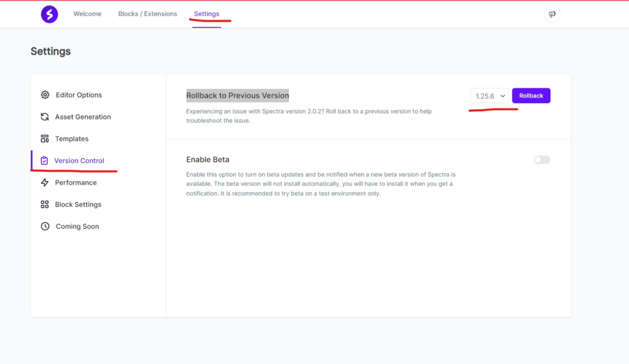Click the Version Control clipboard icon

click(x=44, y=161)
